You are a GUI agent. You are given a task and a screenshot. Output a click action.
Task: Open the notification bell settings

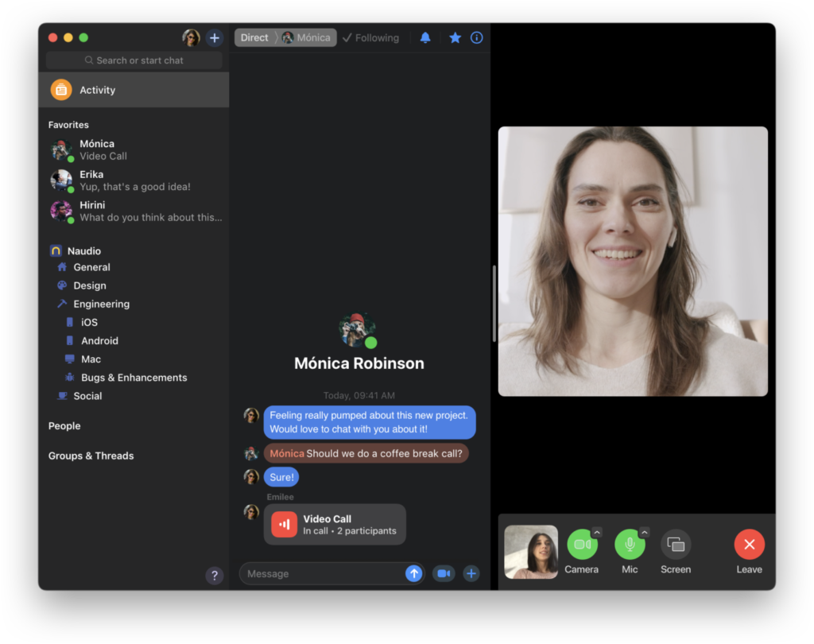[x=425, y=37]
